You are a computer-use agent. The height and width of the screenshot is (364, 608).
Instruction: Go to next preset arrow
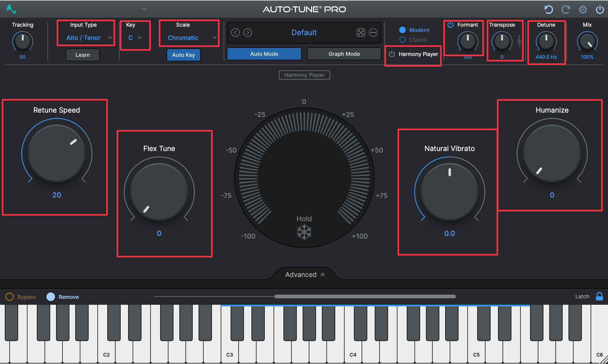[248, 33]
